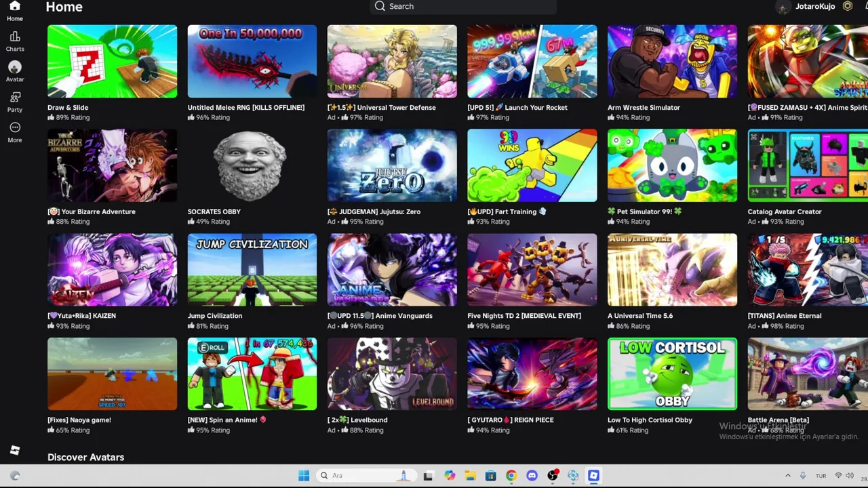868x488 pixels.
Task: Open Low To High Cortisol Obby thumbnail
Action: [x=672, y=374]
